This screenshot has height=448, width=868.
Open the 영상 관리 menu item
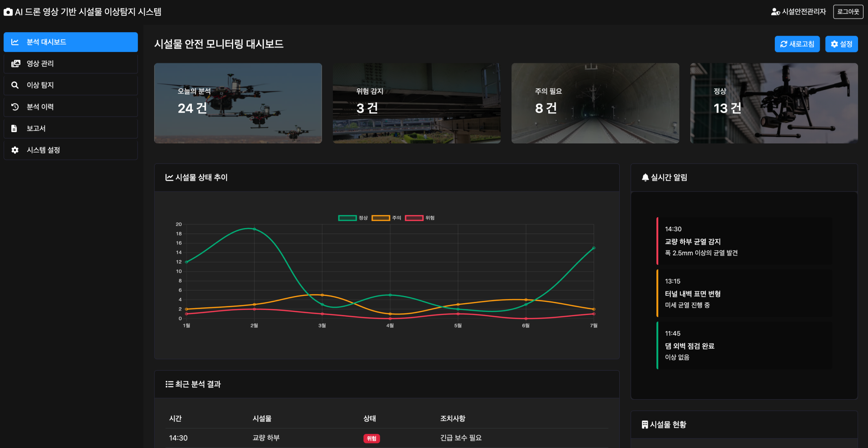[71, 64]
